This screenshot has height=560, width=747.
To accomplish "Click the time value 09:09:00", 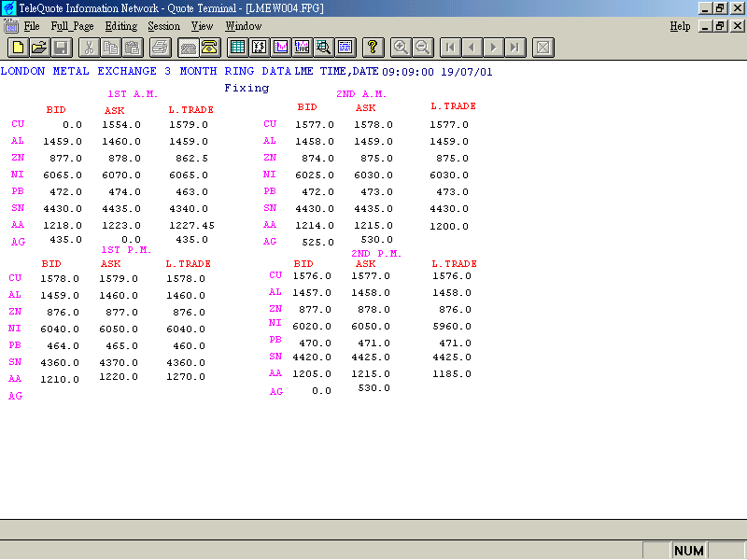I will [408, 72].
